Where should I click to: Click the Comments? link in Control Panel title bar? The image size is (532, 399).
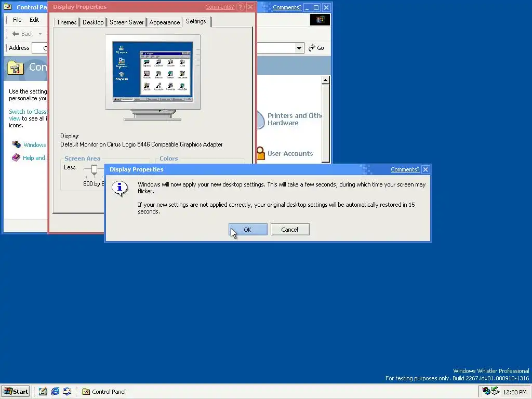287,7
